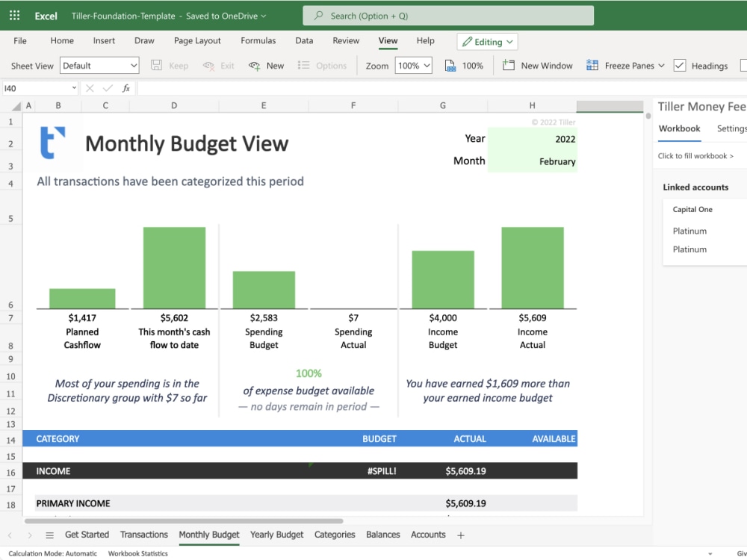The image size is (747, 560).
Task: Click the Income Actual green bar
Action: tap(532, 267)
